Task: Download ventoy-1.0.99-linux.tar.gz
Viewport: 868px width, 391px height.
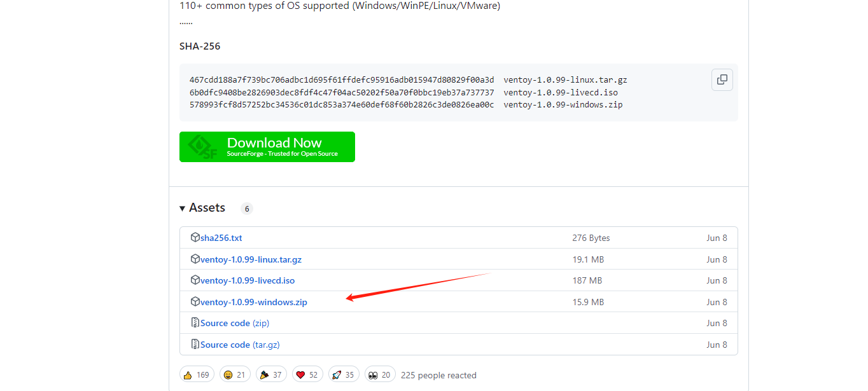Action: 251,259
